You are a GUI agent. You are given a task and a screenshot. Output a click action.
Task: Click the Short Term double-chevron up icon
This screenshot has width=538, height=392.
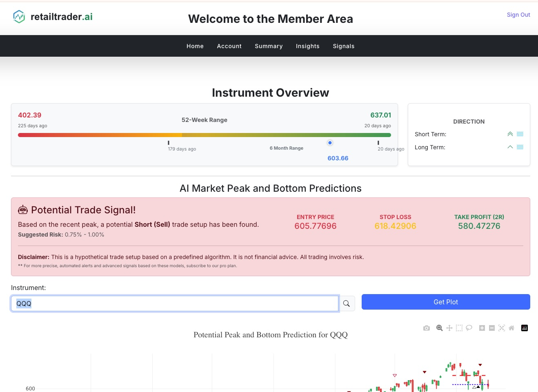point(510,134)
